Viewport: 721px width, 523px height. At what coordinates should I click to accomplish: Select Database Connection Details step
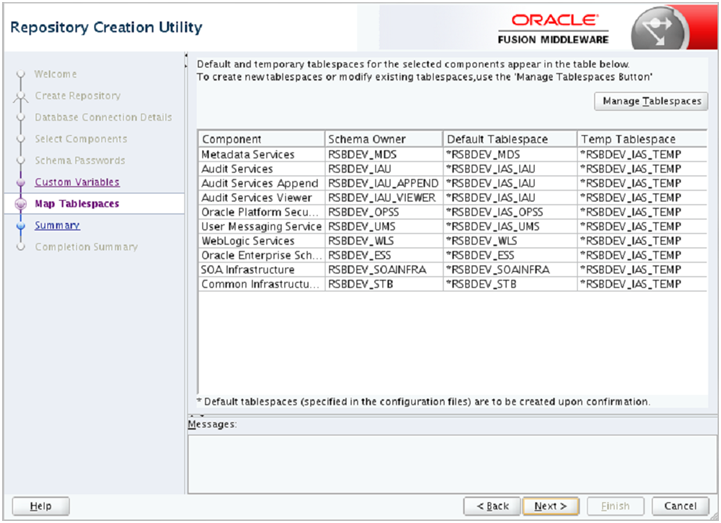click(x=103, y=117)
